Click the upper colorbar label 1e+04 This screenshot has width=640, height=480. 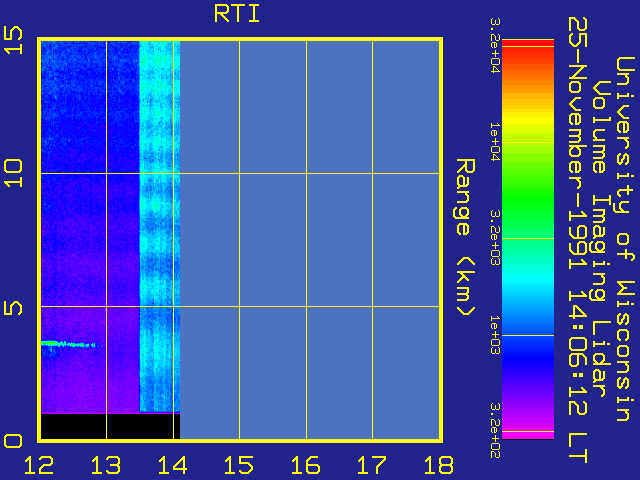coord(495,142)
